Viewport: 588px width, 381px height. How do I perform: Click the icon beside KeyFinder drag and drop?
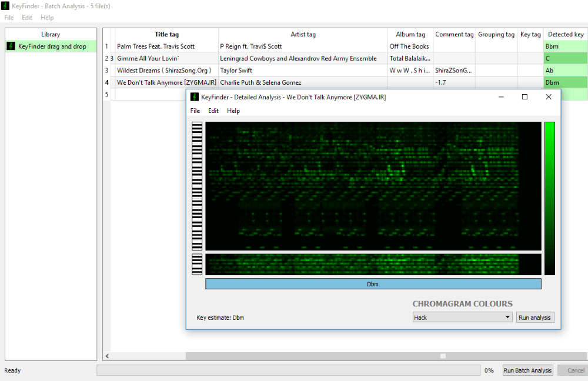click(11, 46)
